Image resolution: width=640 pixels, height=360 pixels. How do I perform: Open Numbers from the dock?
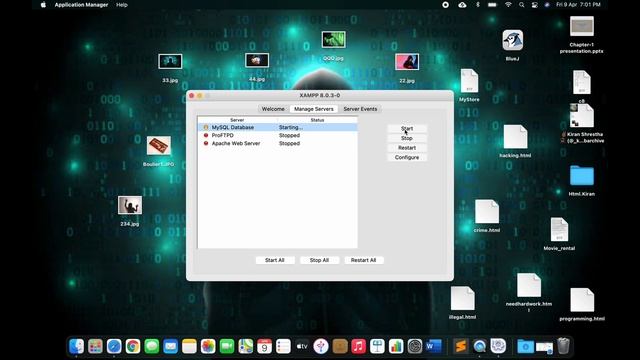[x=396, y=346]
